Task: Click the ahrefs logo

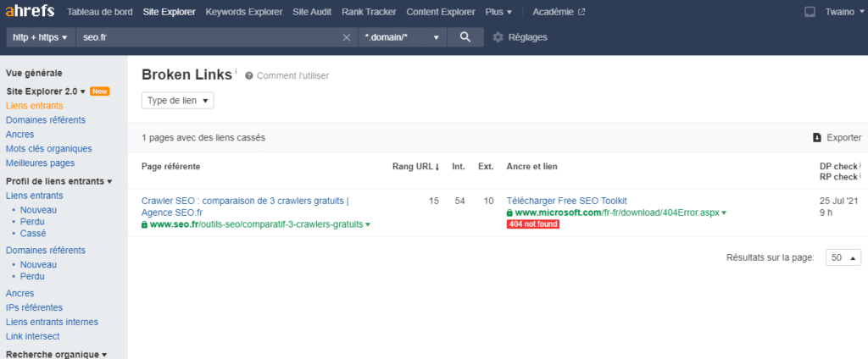Action: coord(30,12)
